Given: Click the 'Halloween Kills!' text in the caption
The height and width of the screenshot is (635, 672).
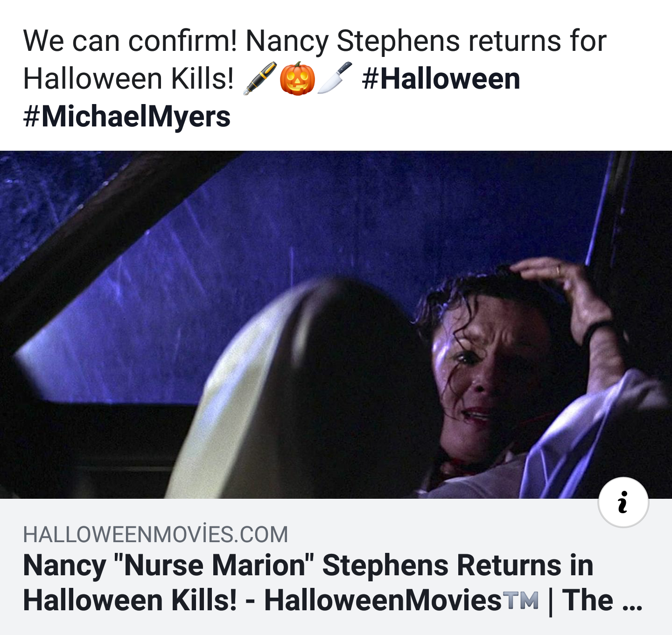Looking at the screenshot, I should (128, 78).
